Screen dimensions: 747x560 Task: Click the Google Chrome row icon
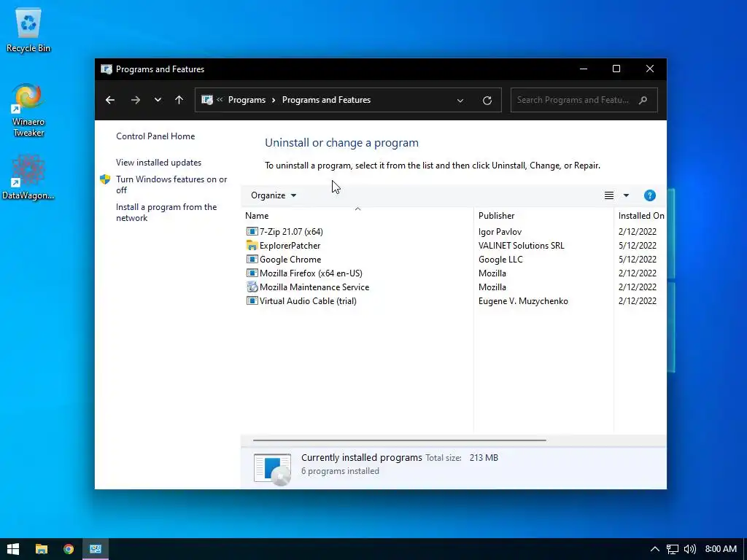click(252, 260)
